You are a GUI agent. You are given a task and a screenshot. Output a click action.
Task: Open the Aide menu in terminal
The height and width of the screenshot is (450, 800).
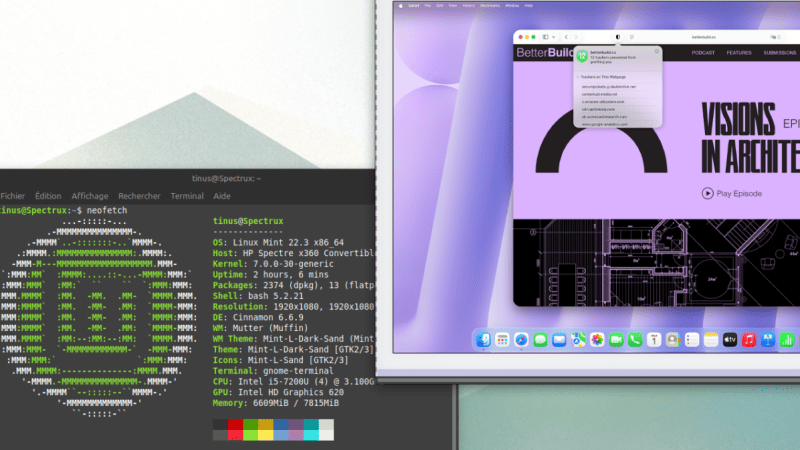222,196
